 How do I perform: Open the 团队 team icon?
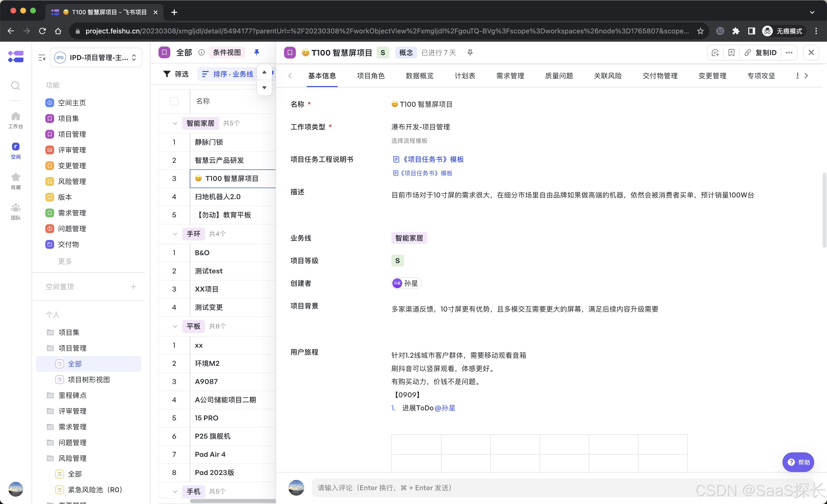point(16,211)
